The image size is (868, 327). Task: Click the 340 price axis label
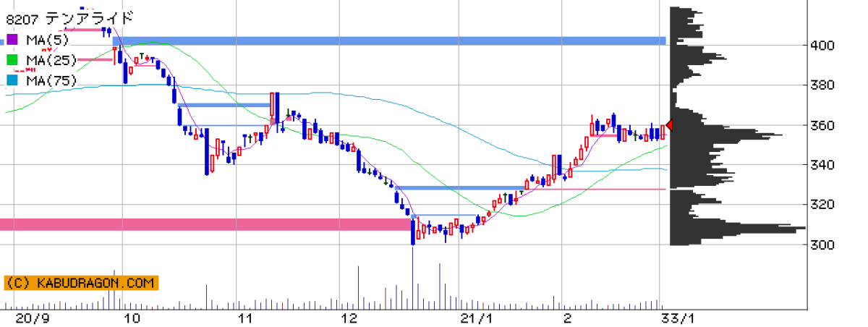(x=823, y=166)
